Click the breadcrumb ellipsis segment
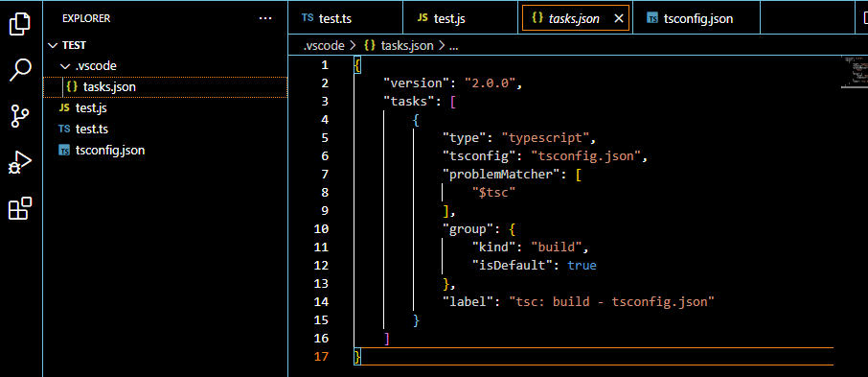The image size is (868, 377). 453,47
